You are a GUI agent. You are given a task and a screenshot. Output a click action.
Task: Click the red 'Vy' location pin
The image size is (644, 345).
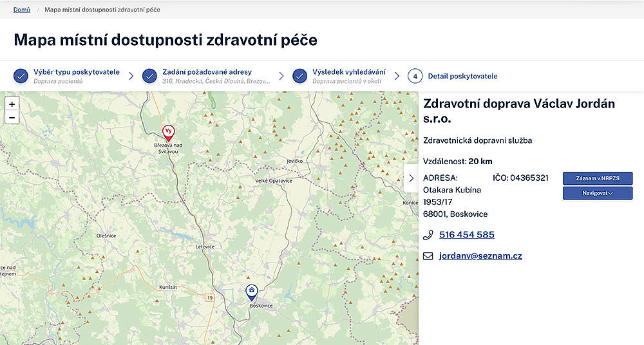[x=168, y=132]
